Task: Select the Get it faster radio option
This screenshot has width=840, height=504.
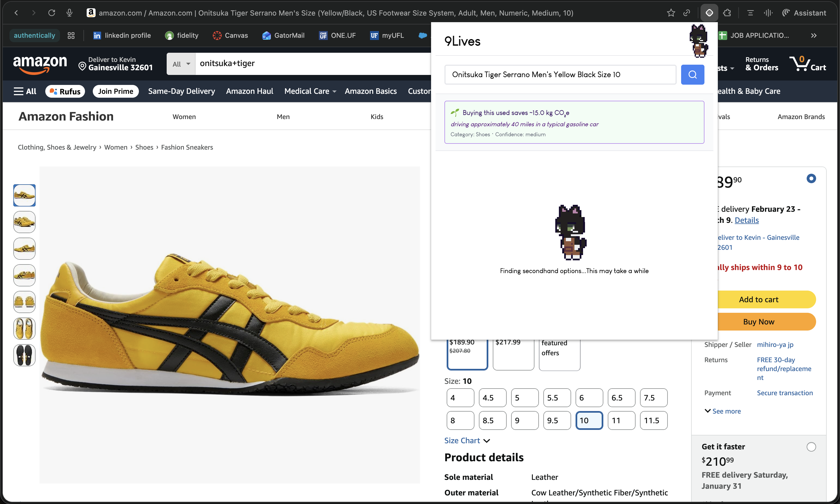Action: click(x=811, y=447)
